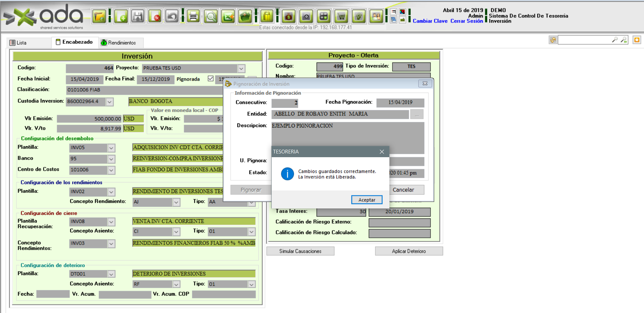
Task: Expand the Banco dropdown showing 95
Action: coord(111,159)
